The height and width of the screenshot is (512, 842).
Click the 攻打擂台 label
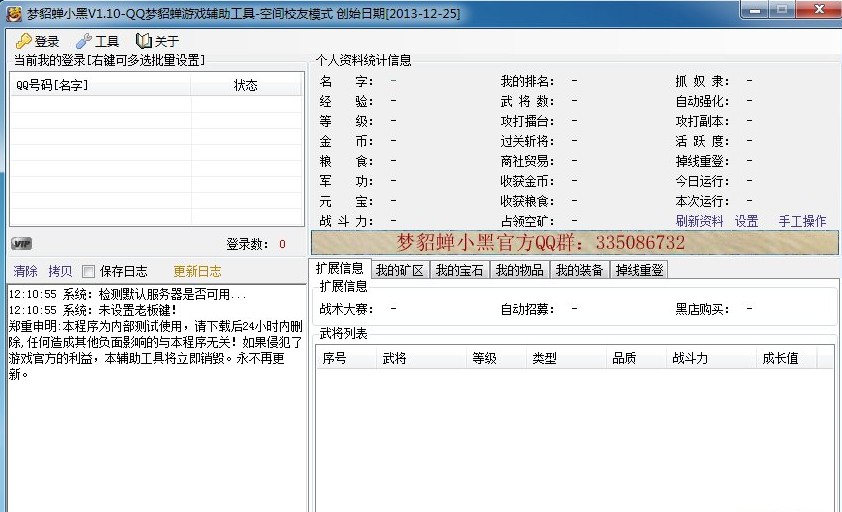point(527,121)
